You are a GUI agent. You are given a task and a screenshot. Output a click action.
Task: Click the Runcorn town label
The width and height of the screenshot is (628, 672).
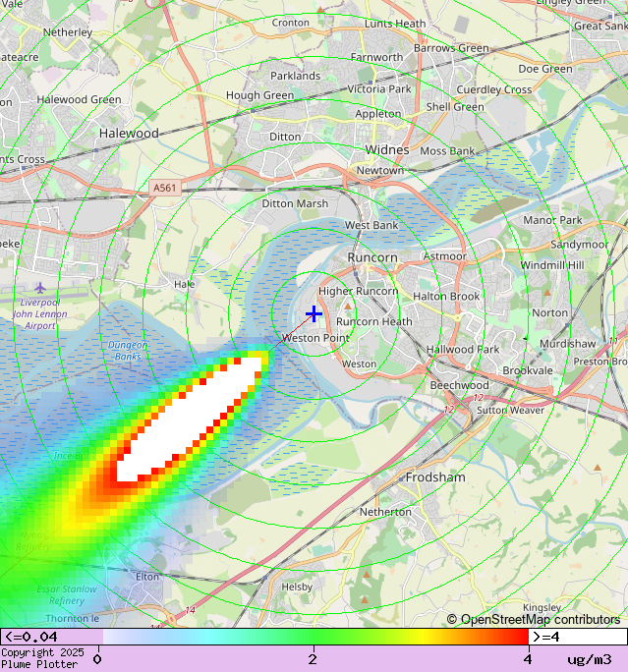(372, 257)
